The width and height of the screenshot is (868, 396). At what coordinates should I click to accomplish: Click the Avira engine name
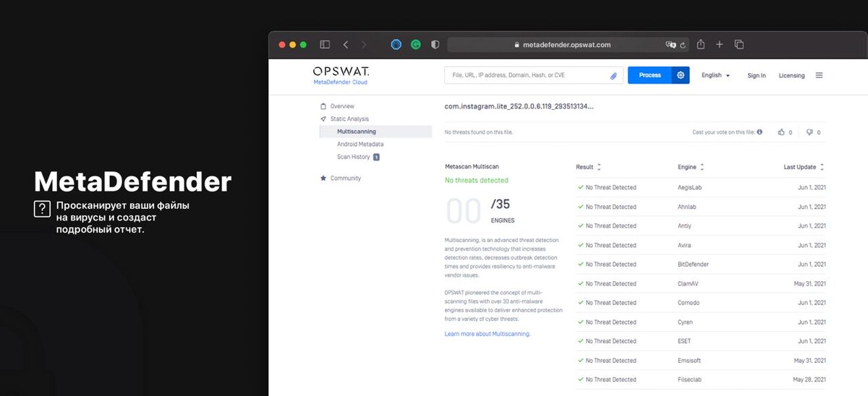686,245
